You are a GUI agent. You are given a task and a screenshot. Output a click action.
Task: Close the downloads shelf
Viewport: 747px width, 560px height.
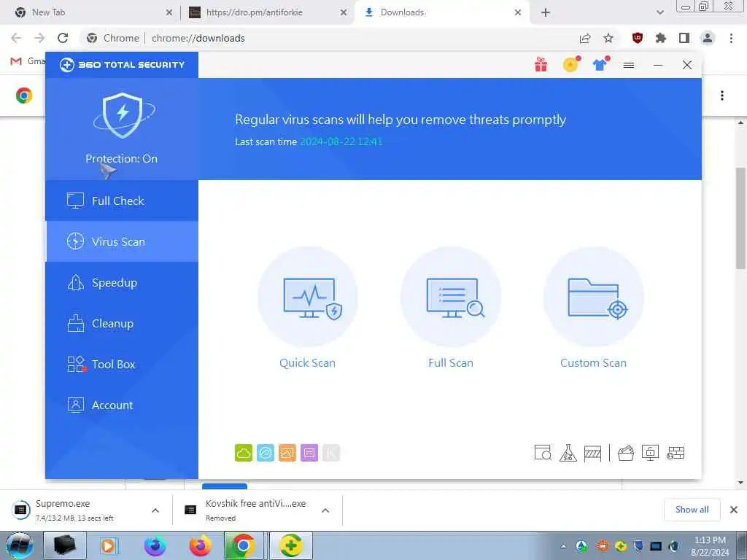point(734,510)
